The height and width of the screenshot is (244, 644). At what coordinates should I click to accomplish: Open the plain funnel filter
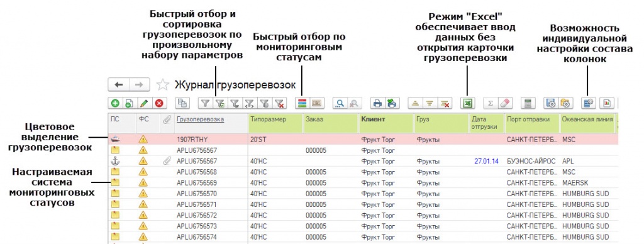tap(206, 104)
